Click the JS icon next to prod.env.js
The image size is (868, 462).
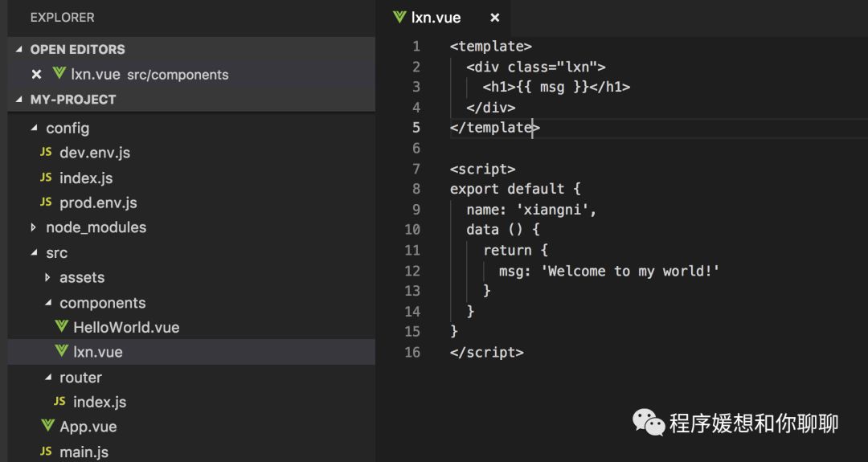click(x=46, y=202)
